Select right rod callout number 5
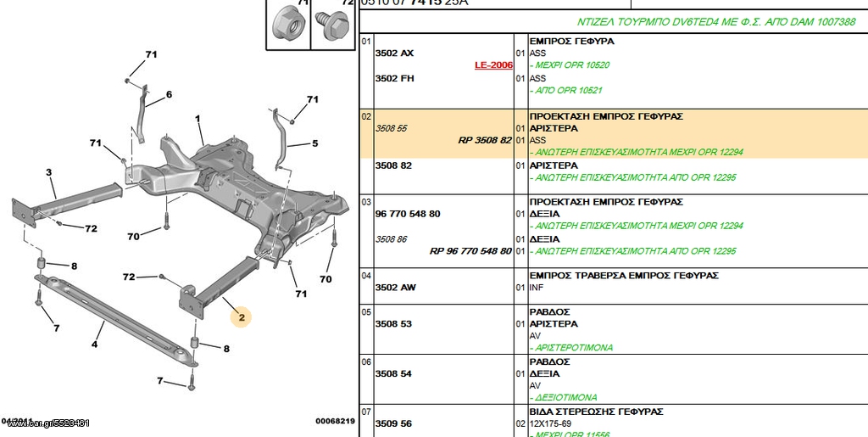868x437 pixels. click(x=315, y=143)
